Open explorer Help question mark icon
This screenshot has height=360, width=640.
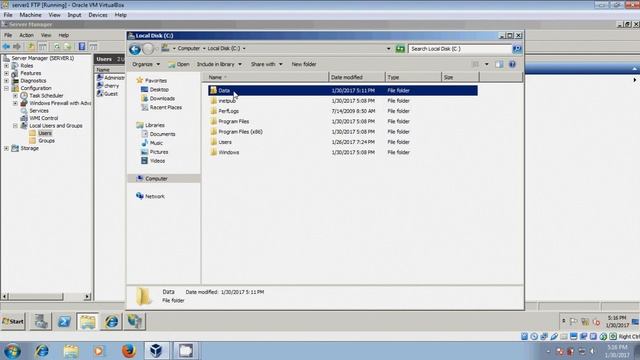(512, 64)
